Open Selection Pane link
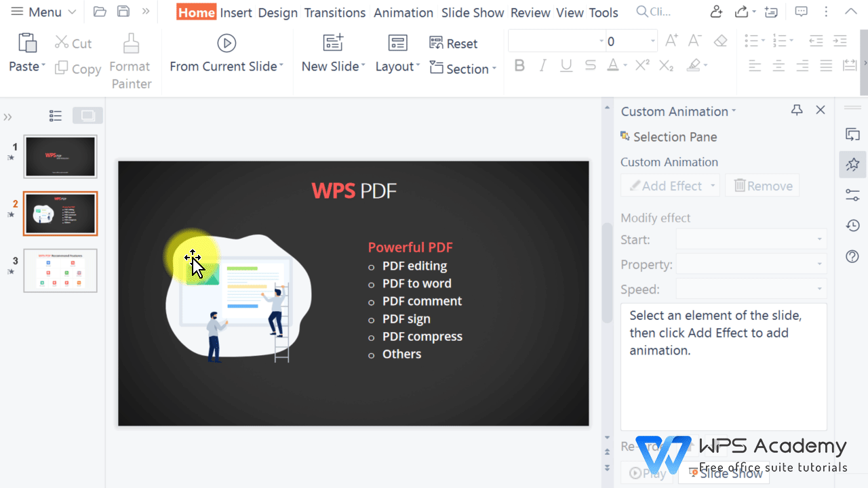Viewport: 868px width, 488px height. [x=669, y=137]
